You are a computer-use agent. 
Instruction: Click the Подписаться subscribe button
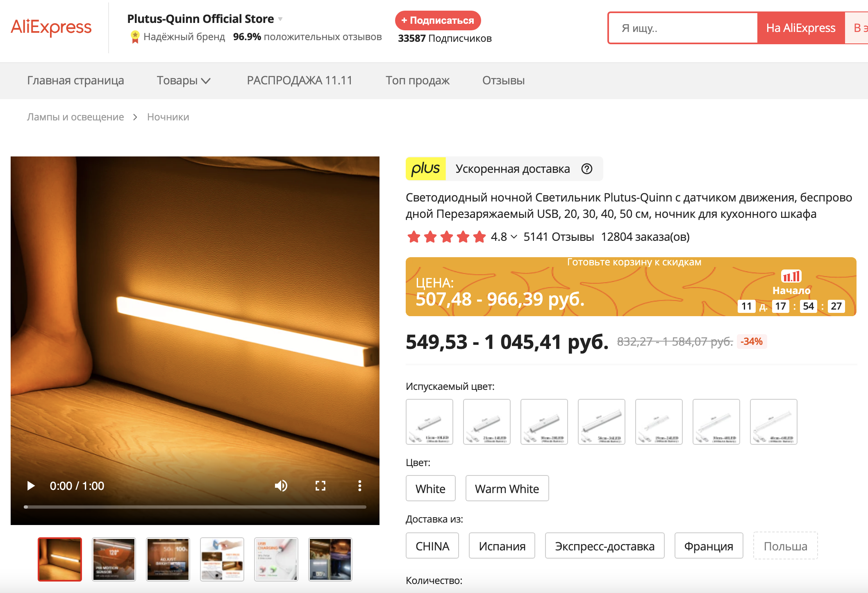438,20
